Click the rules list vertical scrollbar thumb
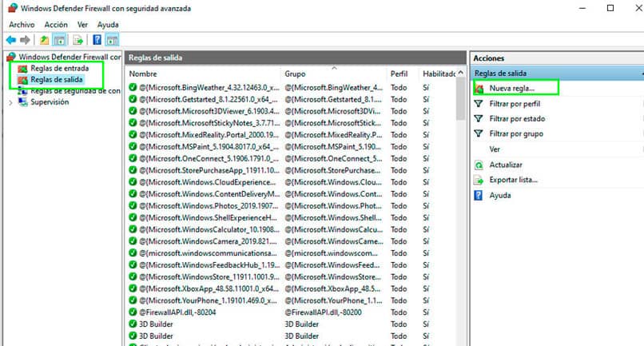 coord(461,98)
